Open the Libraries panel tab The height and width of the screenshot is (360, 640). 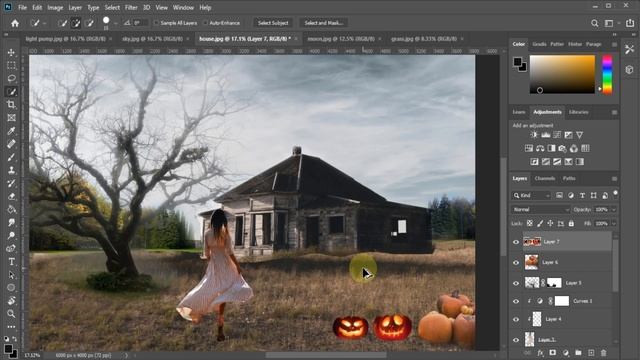pos(578,112)
